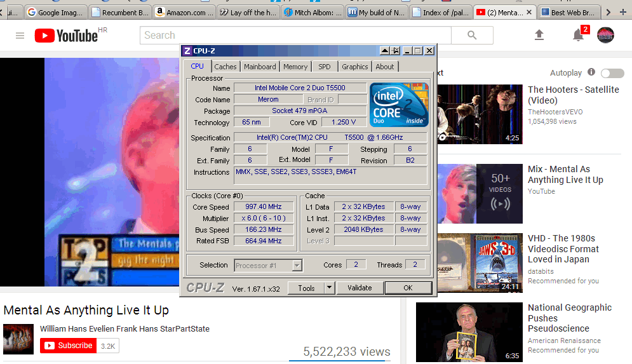
Task: Click the Autoplay info icon
Action: click(591, 72)
